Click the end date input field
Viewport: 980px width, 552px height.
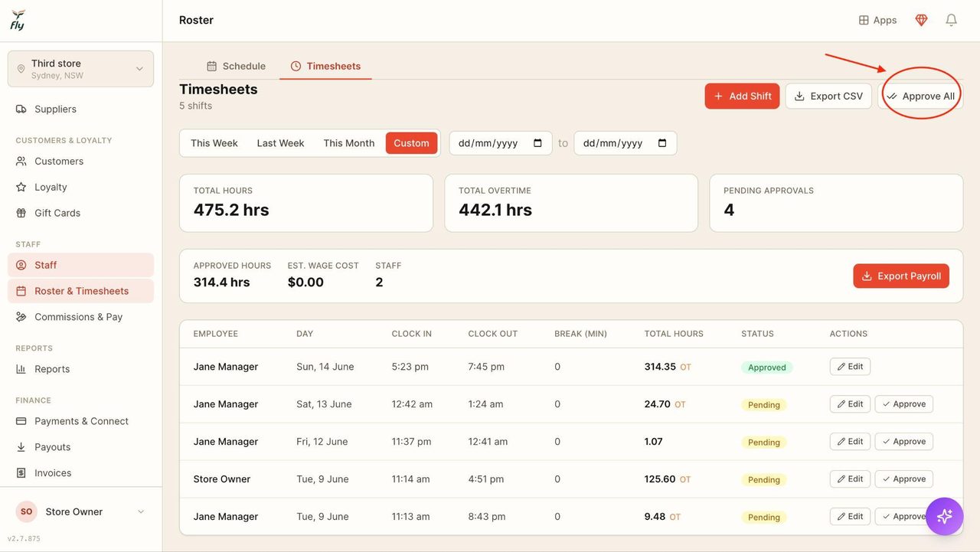(x=626, y=143)
